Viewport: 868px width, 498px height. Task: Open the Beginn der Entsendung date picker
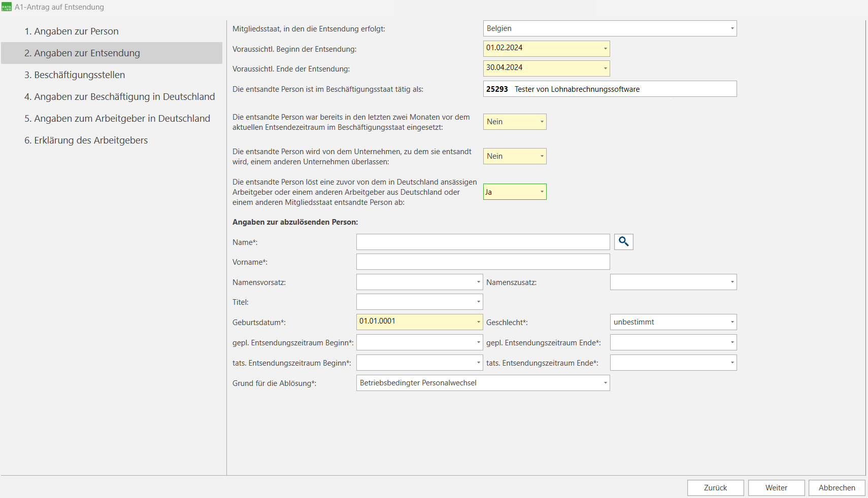click(605, 49)
